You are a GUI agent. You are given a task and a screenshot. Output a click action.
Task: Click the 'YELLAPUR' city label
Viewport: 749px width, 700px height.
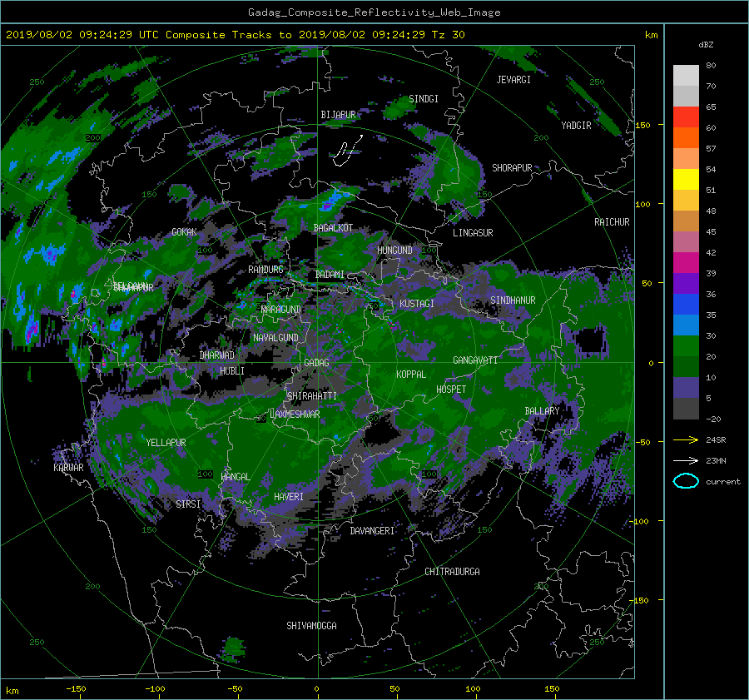click(x=166, y=443)
